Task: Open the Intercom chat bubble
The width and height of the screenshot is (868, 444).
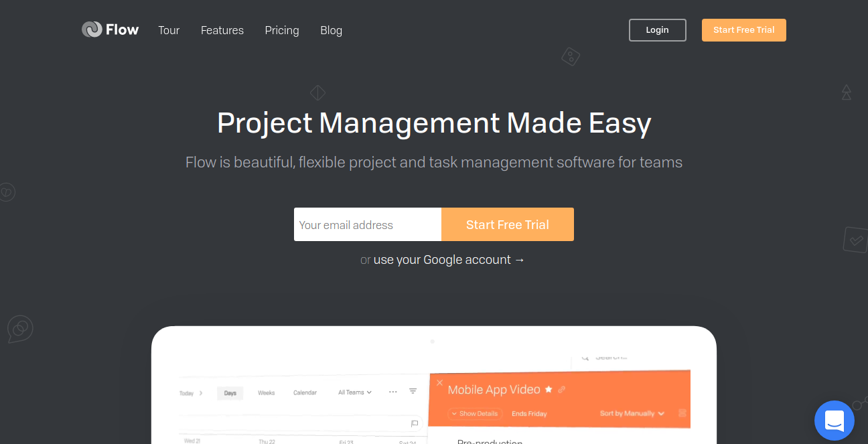Action: [834, 421]
